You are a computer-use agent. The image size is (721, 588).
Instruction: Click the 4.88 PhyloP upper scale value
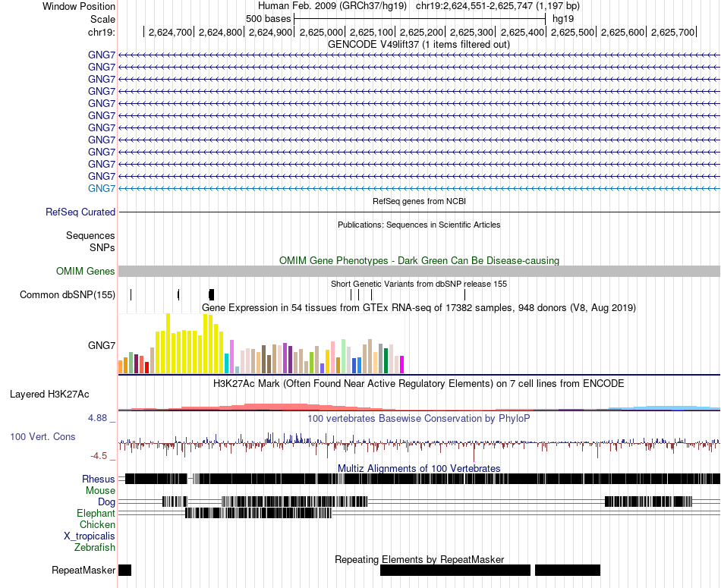[97, 418]
